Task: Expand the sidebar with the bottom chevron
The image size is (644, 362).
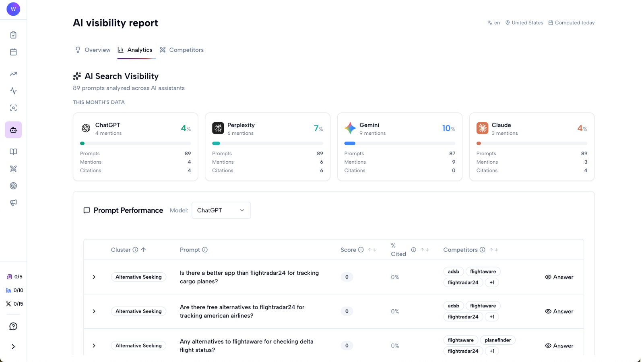Action: click(13, 347)
